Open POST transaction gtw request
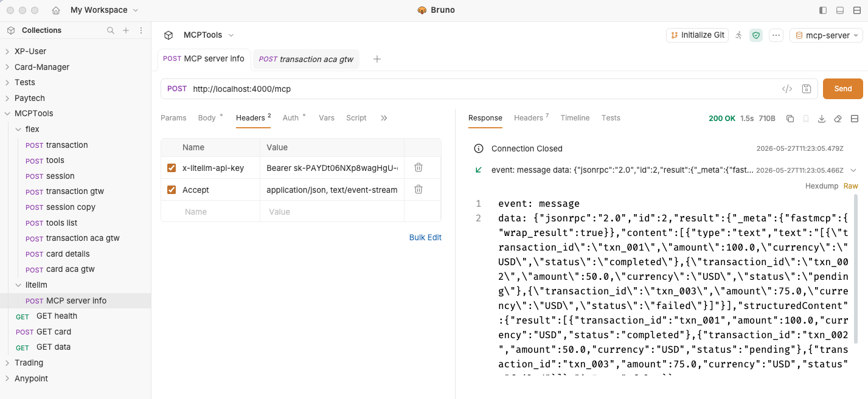868x399 pixels. 75,192
